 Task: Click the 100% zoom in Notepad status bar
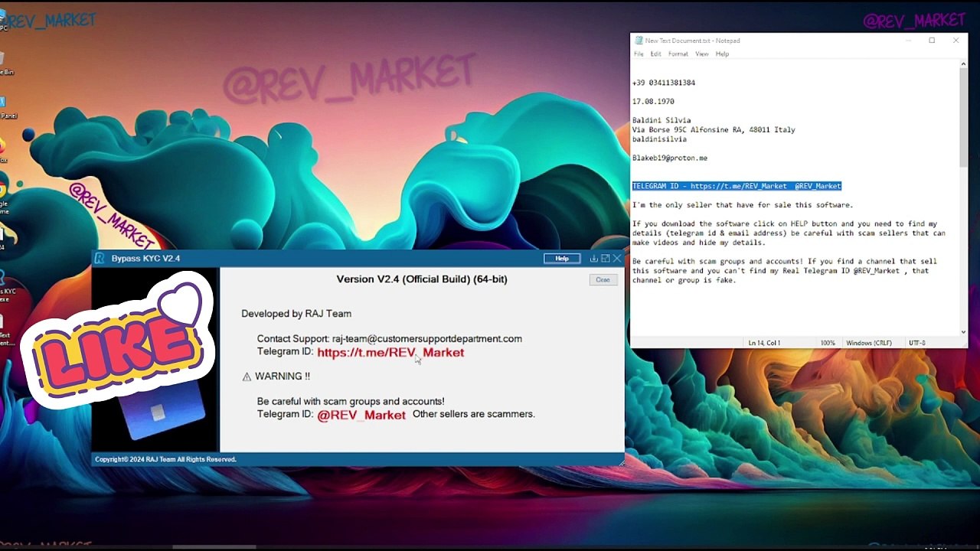(828, 343)
